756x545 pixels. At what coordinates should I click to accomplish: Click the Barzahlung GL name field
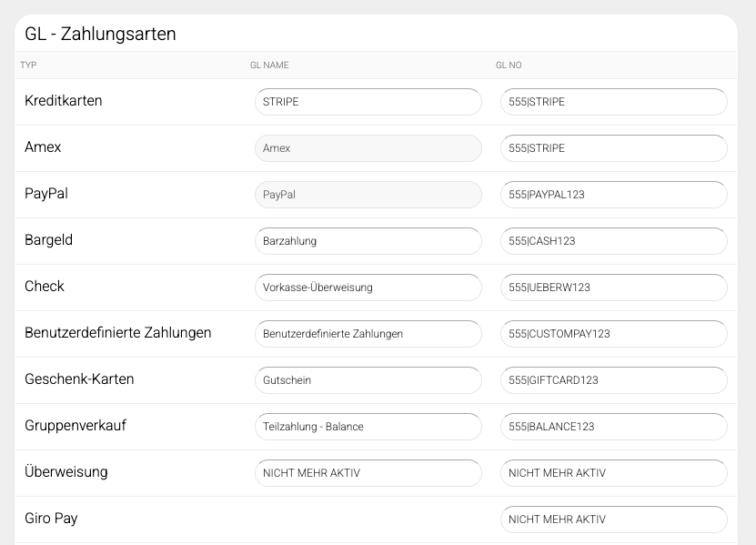click(368, 241)
